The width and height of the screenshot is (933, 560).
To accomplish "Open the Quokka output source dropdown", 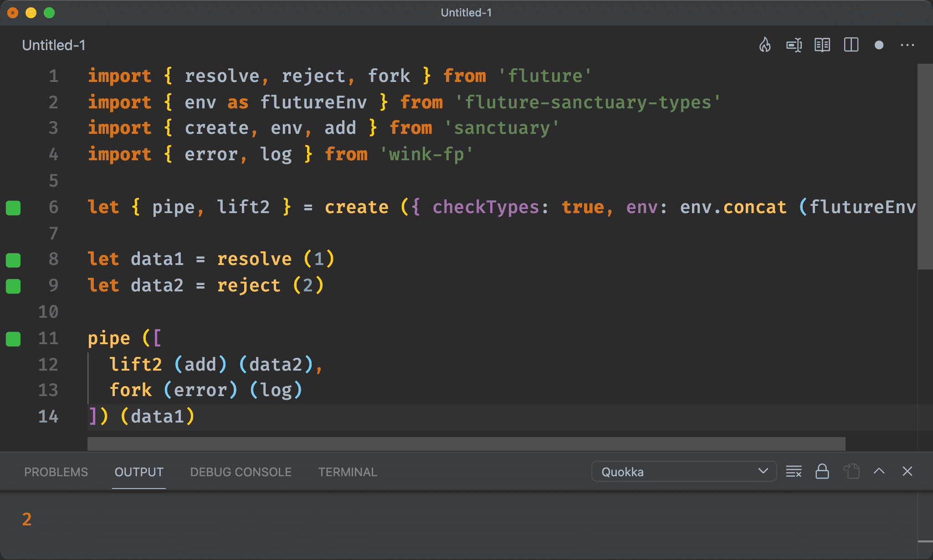I will point(682,472).
